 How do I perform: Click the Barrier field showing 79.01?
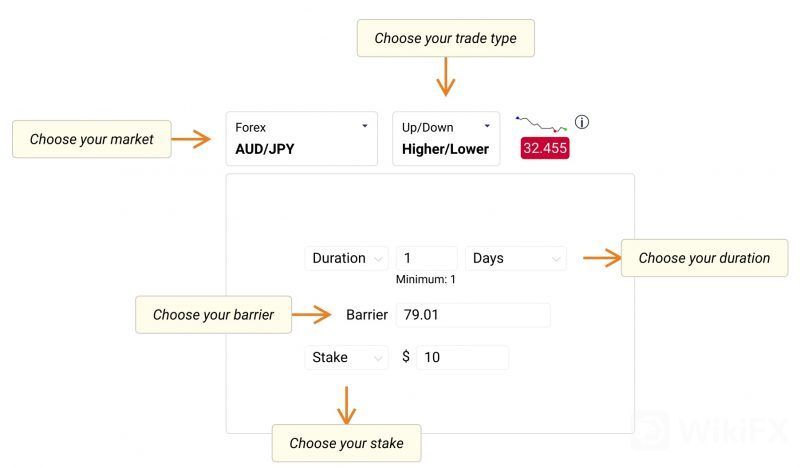473,315
